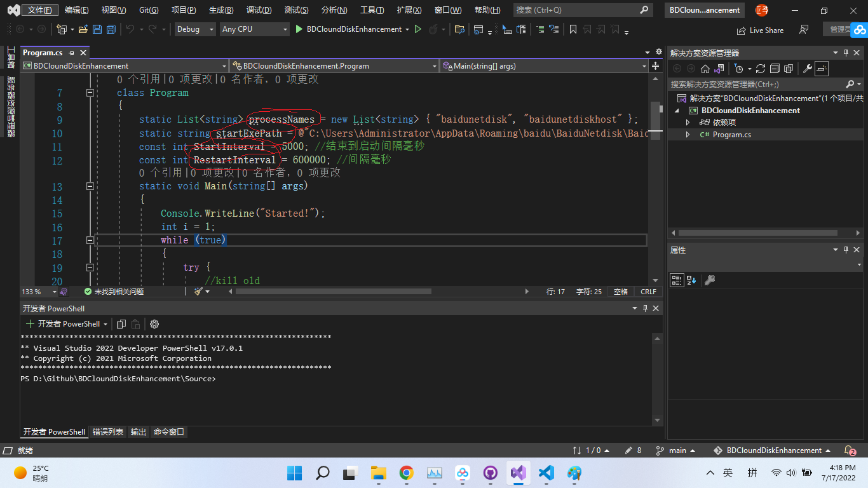
Task: Click the editor horizontal scrollbar thumb
Action: (x=333, y=292)
